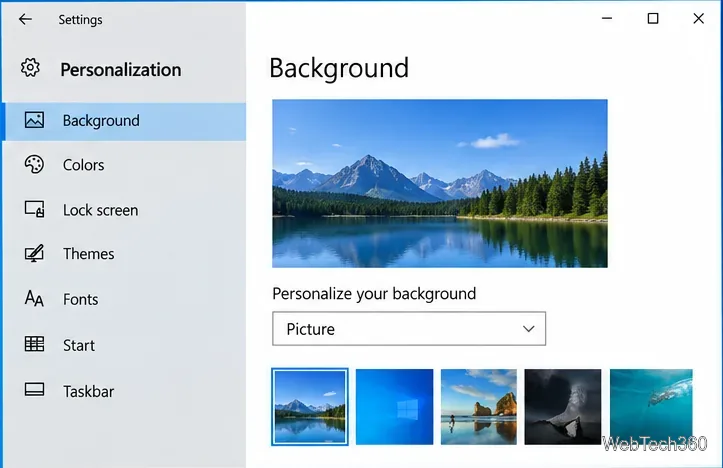Viewport: 723px width, 468px height.
Task: Click the Colors palette icon
Action: click(x=34, y=165)
